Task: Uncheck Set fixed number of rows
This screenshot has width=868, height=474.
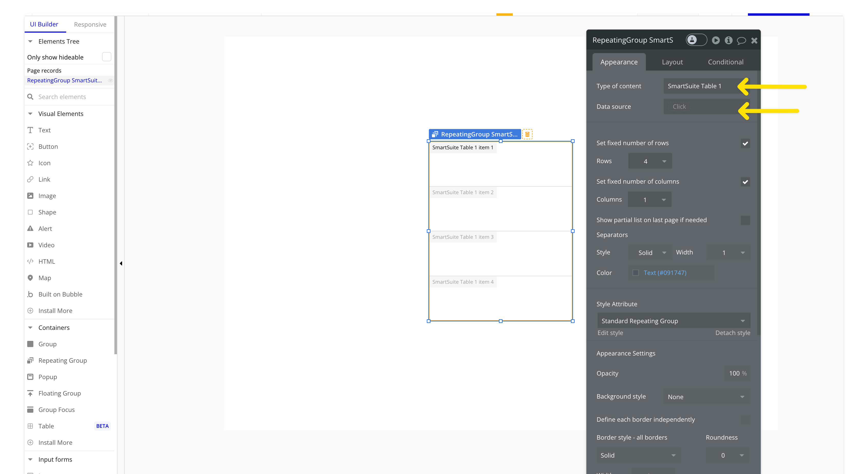Action: 745,144
